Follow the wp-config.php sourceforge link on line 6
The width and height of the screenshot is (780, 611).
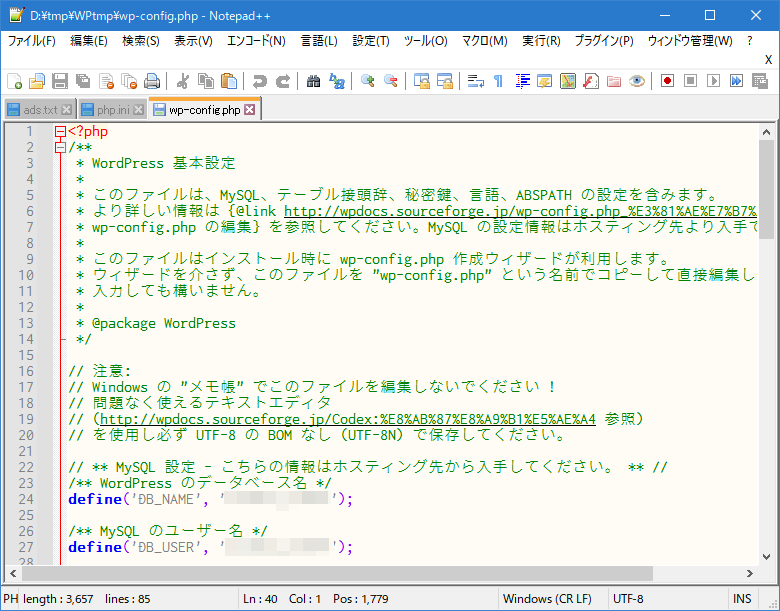tap(520, 211)
